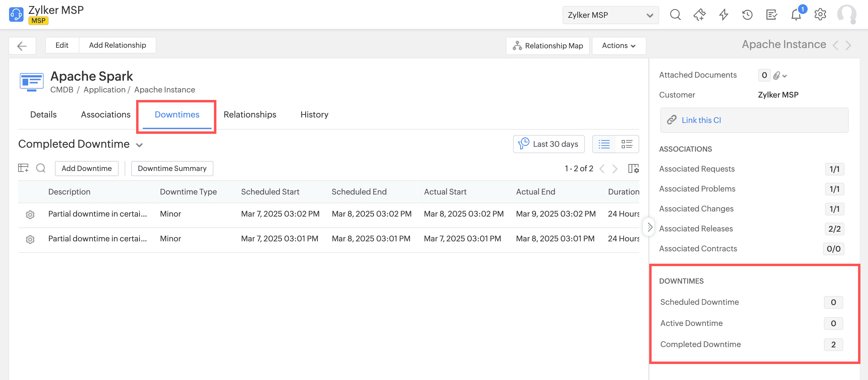The image size is (868, 380).
Task: Open the recent history clock icon
Action: point(747,15)
